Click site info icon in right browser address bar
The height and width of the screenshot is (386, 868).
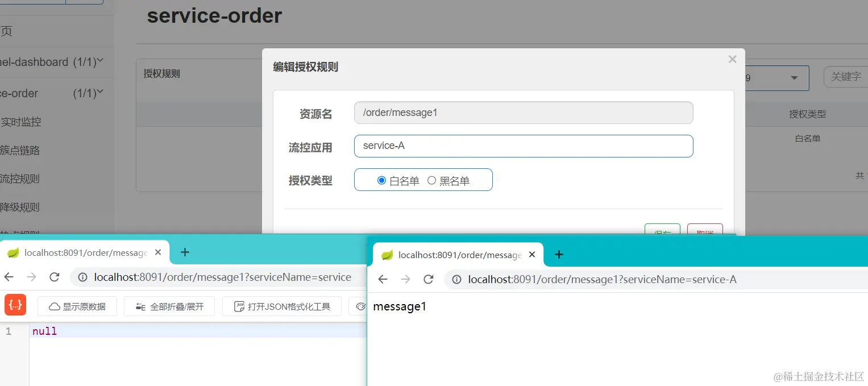coord(456,280)
